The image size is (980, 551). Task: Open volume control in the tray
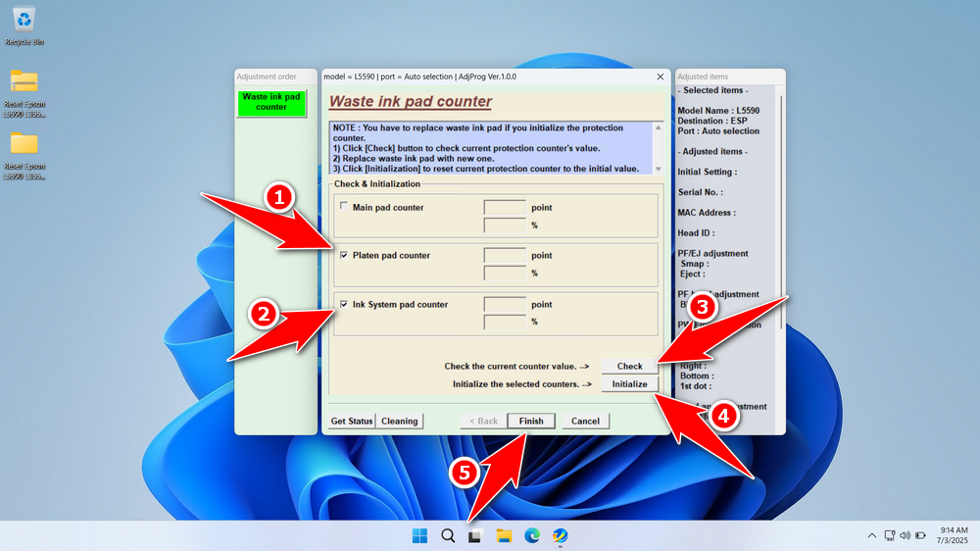click(x=905, y=536)
